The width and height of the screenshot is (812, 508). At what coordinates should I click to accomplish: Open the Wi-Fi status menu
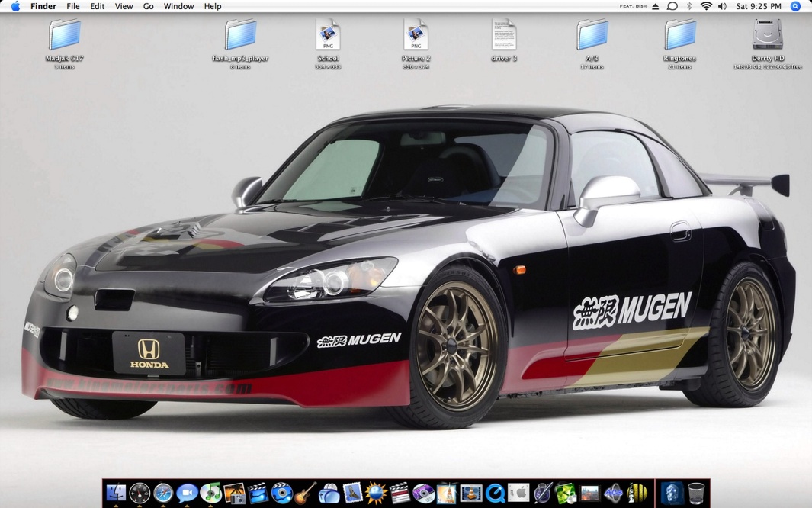pyautogui.click(x=706, y=6)
